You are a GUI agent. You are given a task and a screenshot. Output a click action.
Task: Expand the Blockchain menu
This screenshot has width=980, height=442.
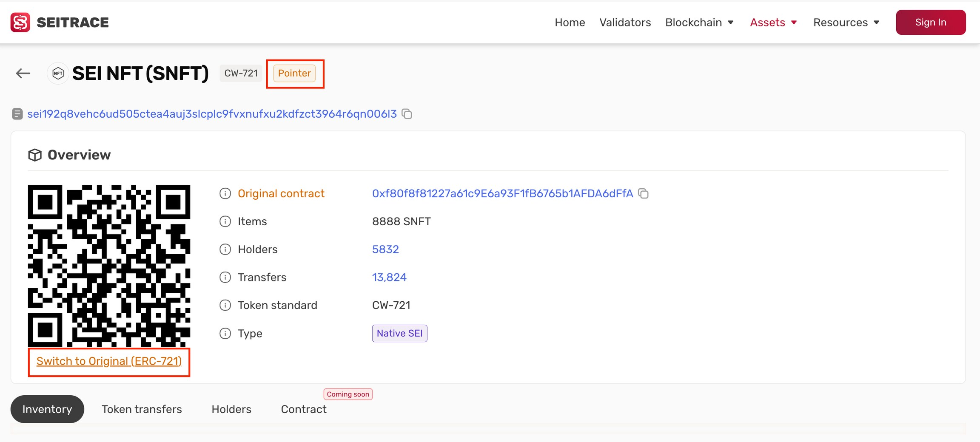(x=700, y=22)
